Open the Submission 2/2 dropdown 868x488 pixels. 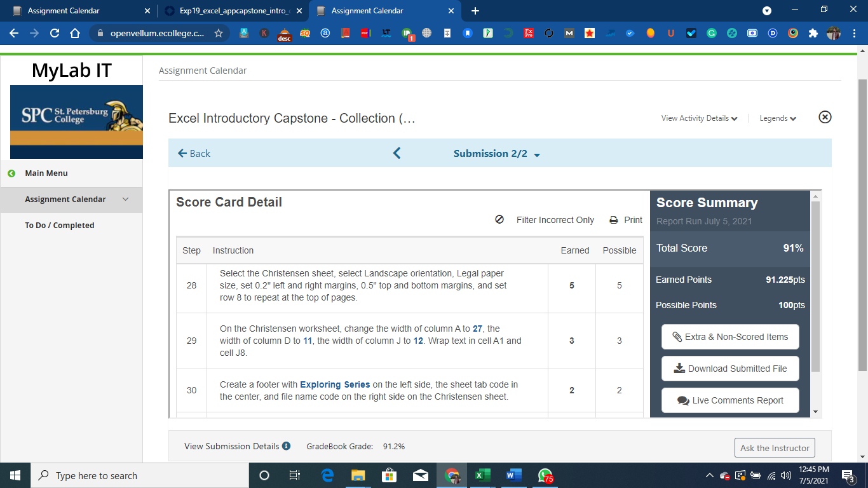click(497, 154)
